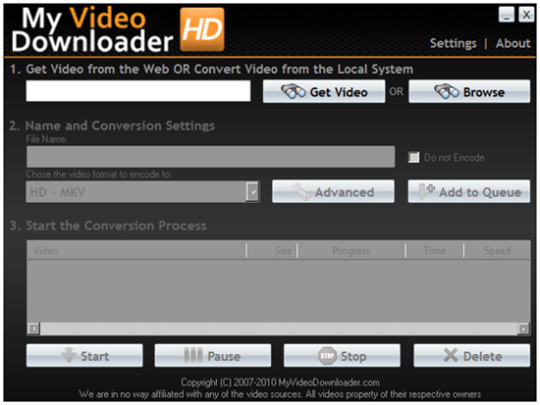Open the HD - MKV format dropdown

(x=253, y=192)
